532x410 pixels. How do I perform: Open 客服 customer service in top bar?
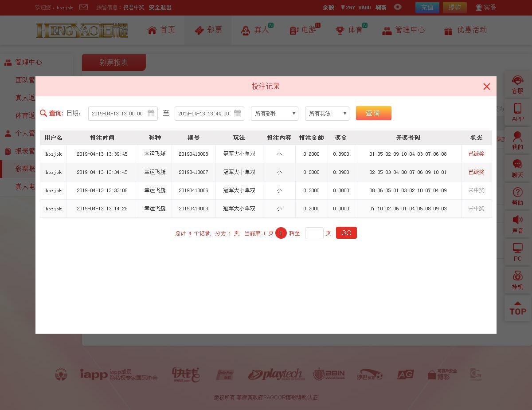(x=486, y=8)
